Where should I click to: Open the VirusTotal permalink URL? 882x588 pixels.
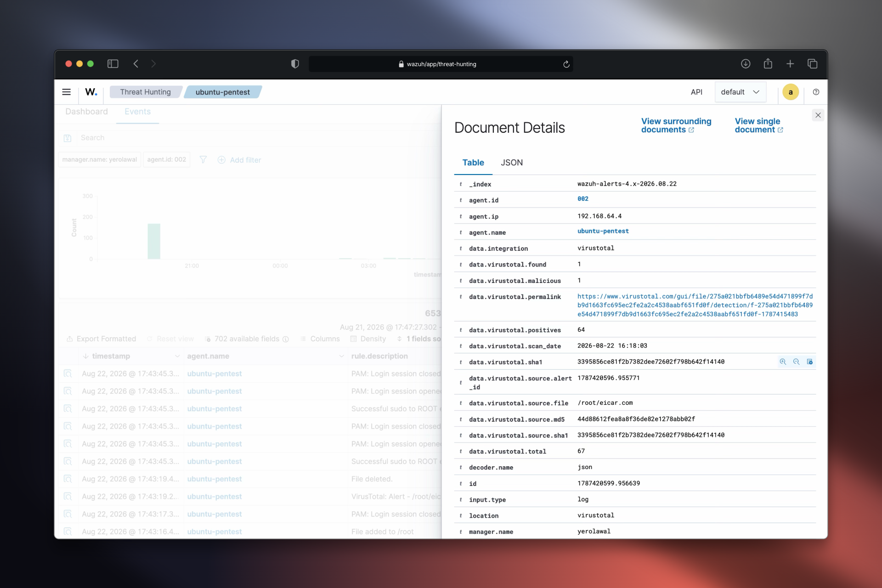[x=695, y=305]
